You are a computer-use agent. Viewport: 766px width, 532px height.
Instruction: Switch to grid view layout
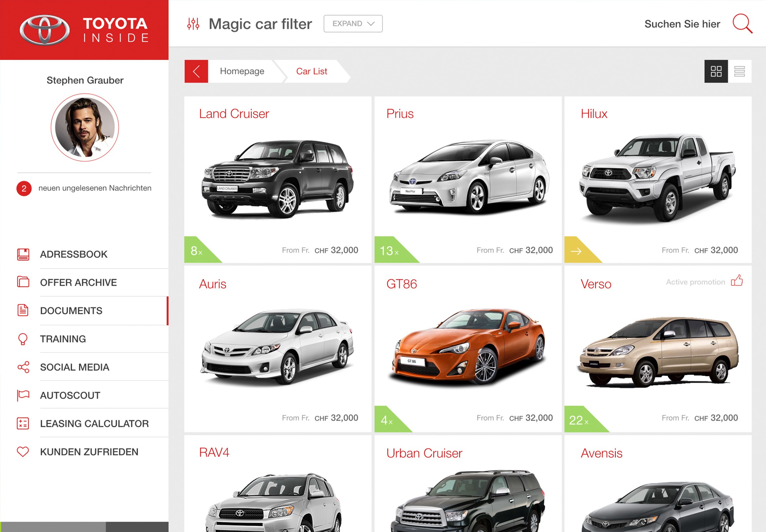pyautogui.click(x=716, y=71)
